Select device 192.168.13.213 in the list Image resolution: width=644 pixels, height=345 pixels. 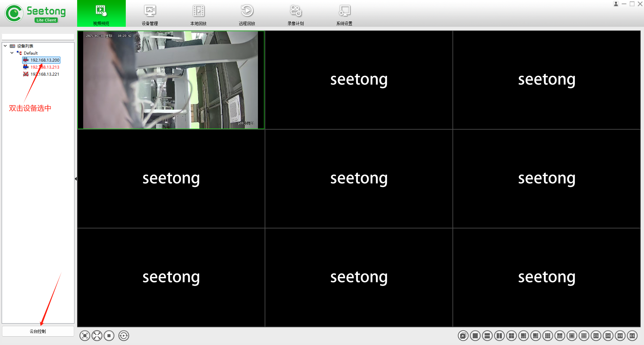click(45, 67)
